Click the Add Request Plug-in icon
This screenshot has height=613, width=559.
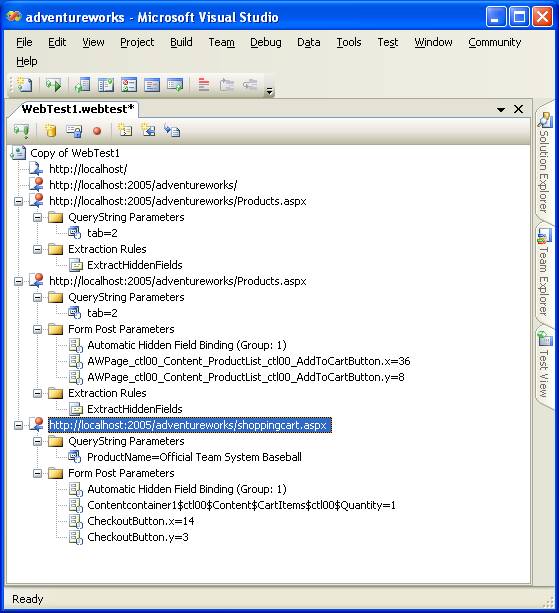click(149, 130)
